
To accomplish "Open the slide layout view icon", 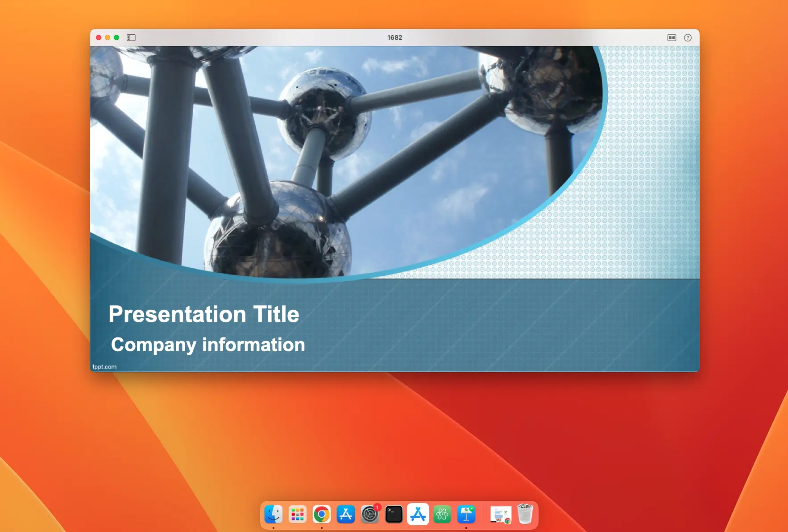I will [x=672, y=37].
